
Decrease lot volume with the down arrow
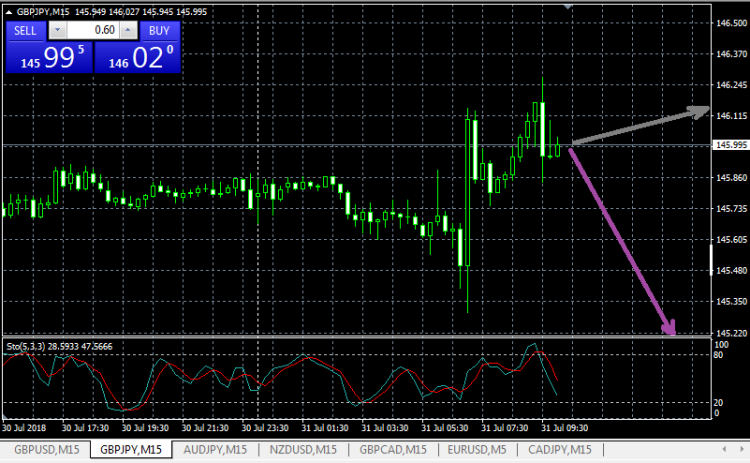57,30
